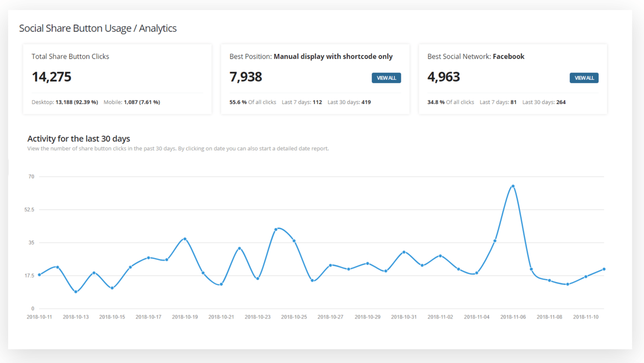Screen dimensions: 644x363
Task: Select the 2018-10-13 date label
Action: click(76, 317)
